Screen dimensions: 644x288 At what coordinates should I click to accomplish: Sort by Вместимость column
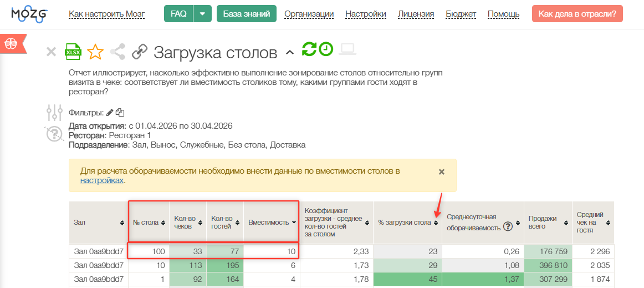294,223
